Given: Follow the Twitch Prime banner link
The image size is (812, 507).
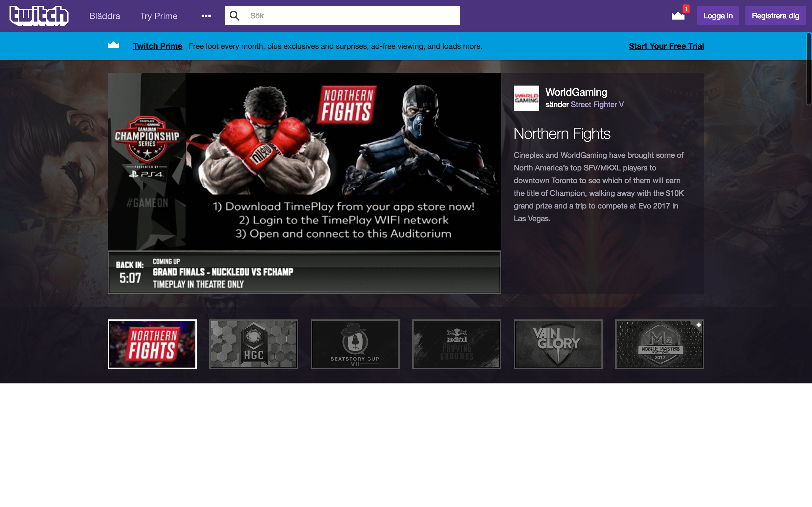Looking at the screenshot, I should 158,46.
